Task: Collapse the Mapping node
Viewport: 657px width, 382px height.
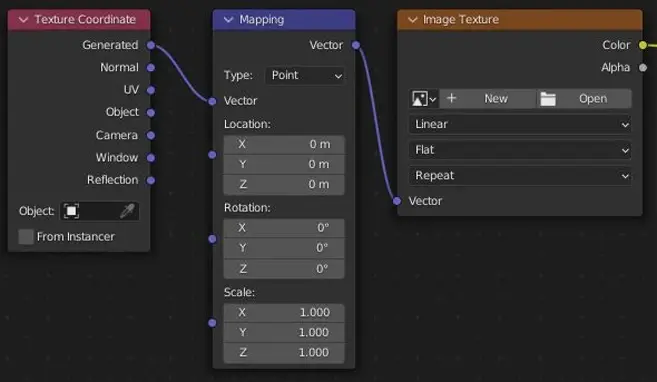Action: [x=228, y=20]
